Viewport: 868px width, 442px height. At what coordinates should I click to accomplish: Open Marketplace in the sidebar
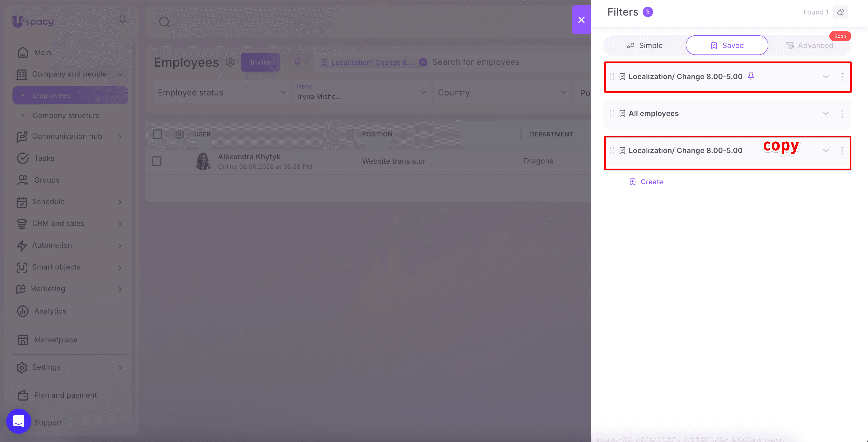tap(56, 340)
